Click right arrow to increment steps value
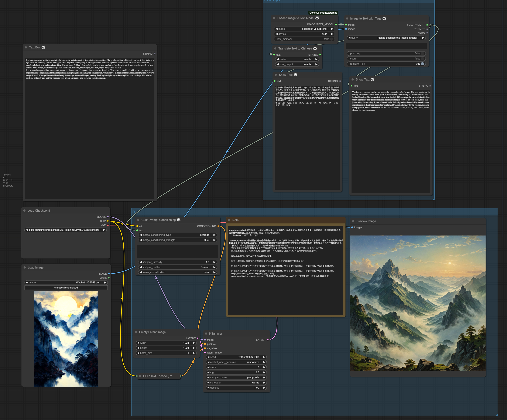507x420 pixels. [x=264, y=367]
